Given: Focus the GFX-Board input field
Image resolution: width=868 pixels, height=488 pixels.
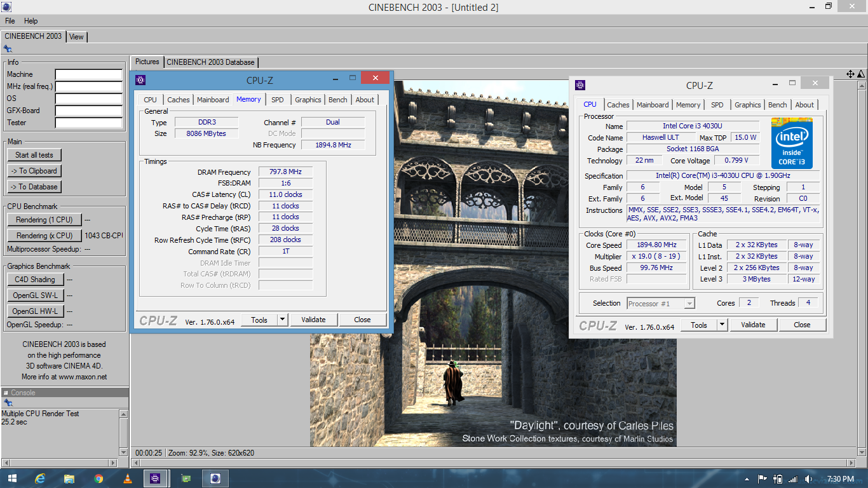Looking at the screenshot, I should coord(88,111).
